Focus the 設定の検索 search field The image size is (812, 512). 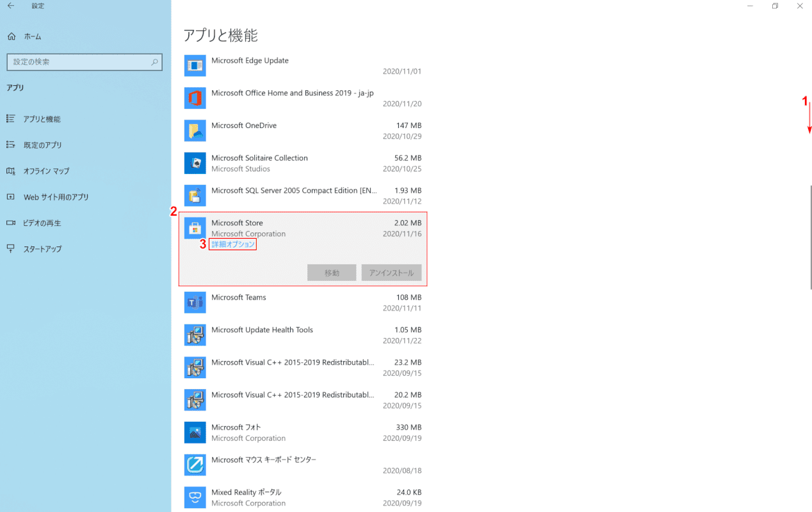click(84, 62)
